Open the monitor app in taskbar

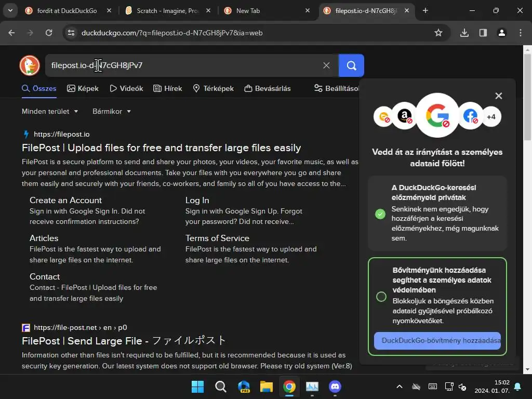pyautogui.click(x=312, y=387)
